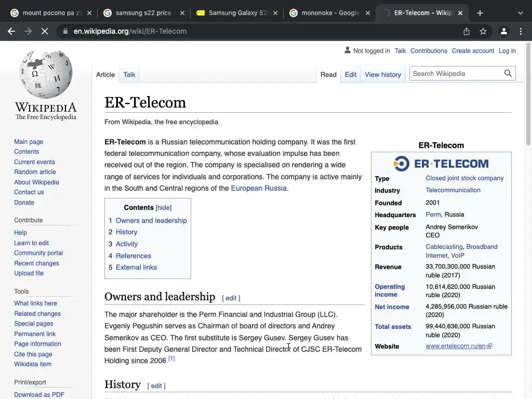The image size is (532, 399).
Task: Select the Read tab
Action: [x=328, y=75]
